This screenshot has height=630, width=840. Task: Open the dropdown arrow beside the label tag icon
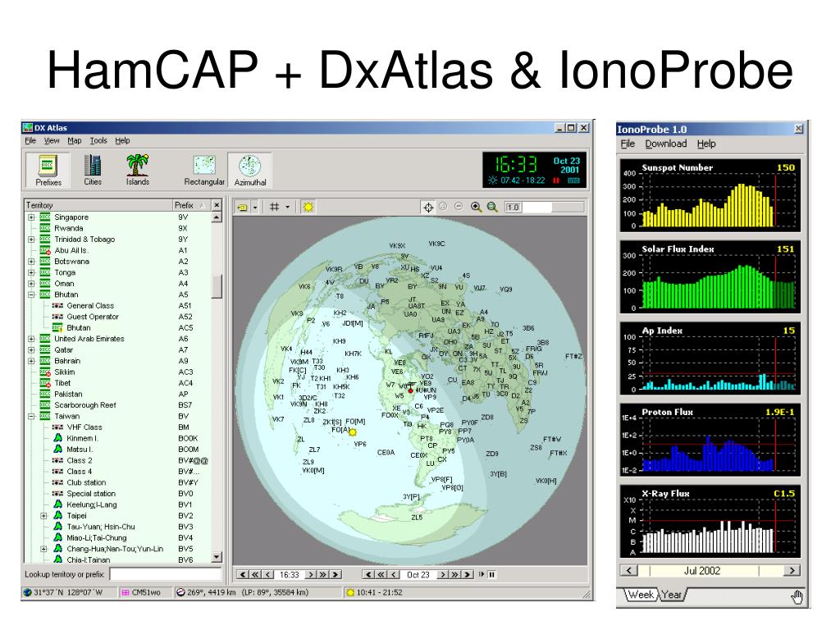pos(256,208)
